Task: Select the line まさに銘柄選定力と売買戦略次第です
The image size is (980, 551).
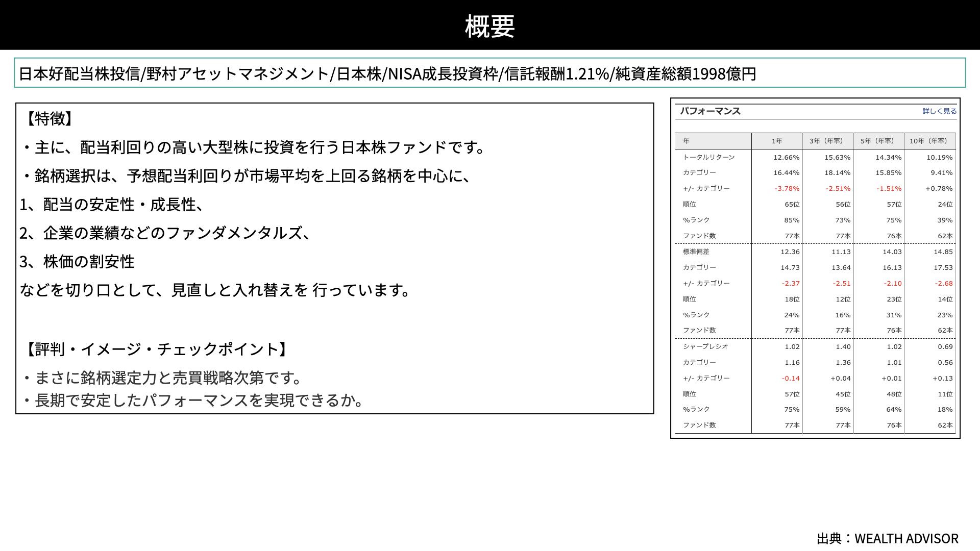Action: [x=163, y=378]
